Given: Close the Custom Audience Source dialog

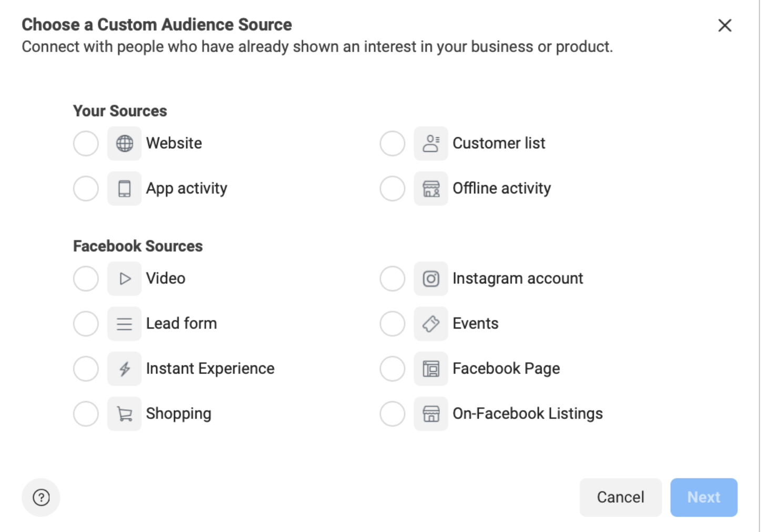Looking at the screenshot, I should 725,25.
